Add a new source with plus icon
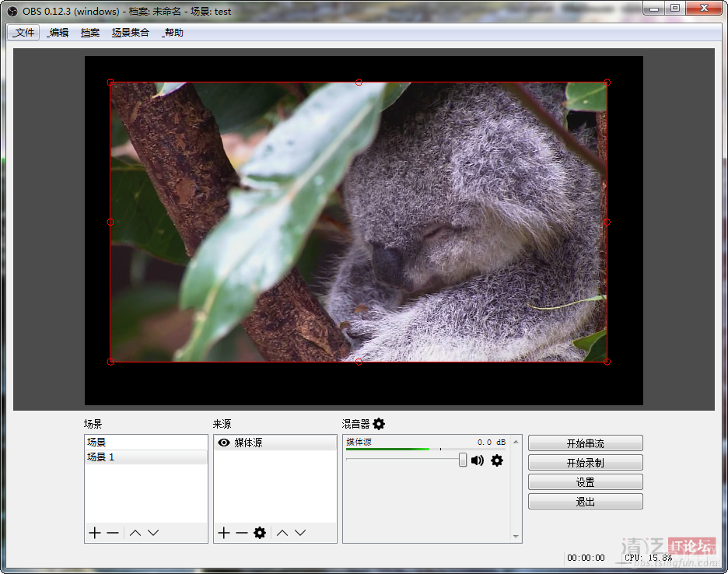 [224, 533]
